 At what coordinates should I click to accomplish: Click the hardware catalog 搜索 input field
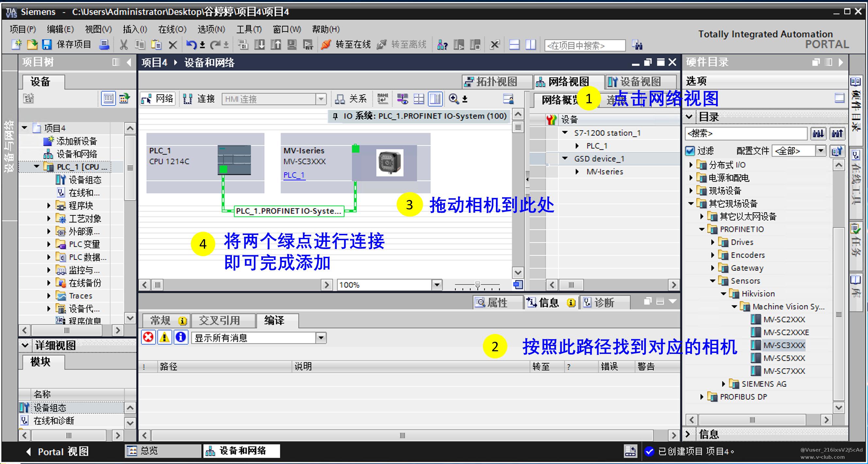click(746, 133)
